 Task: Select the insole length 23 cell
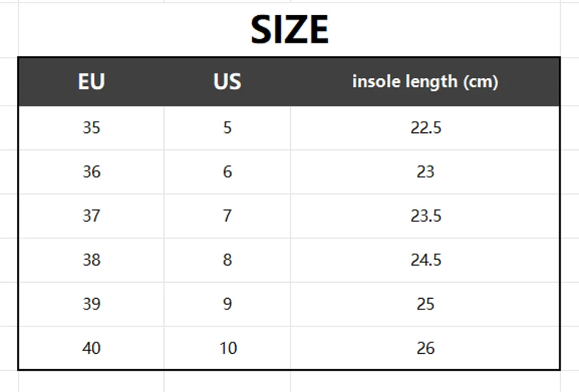425,172
